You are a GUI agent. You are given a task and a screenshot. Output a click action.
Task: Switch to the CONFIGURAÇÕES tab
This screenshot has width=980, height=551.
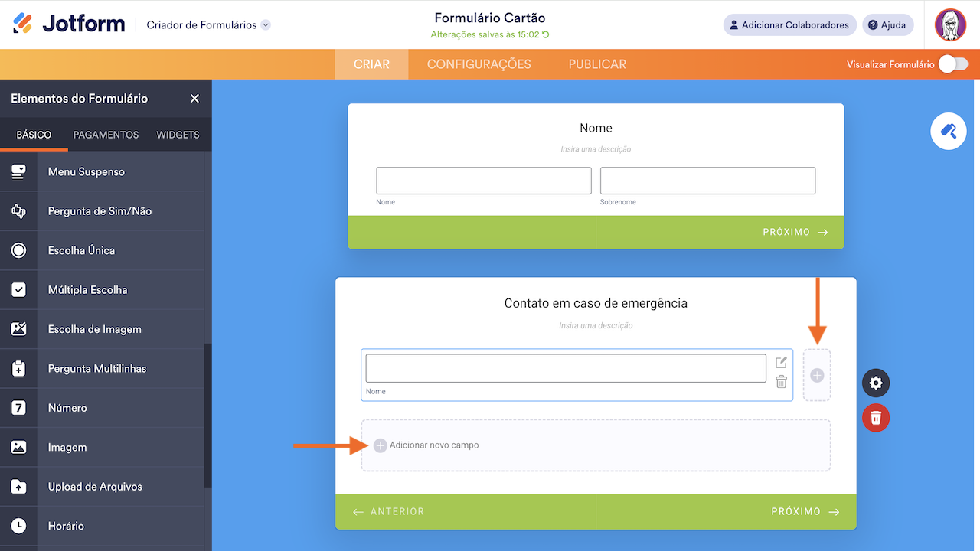pos(479,64)
